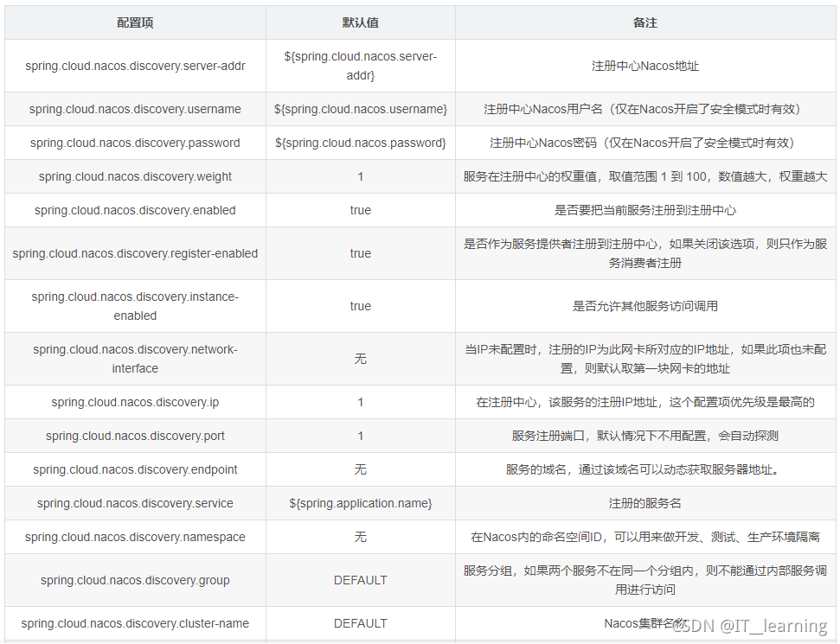840x644 pixels.
Task: Select spring.cloud.nacos.discovery.endpoint cell
Action: 135,469
